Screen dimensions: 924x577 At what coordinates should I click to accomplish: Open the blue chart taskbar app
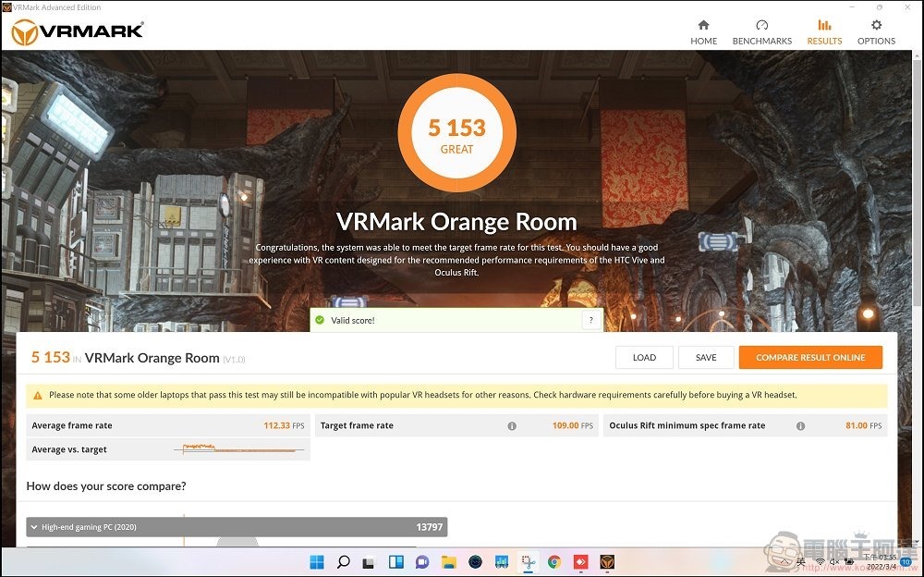click(502, 561)
